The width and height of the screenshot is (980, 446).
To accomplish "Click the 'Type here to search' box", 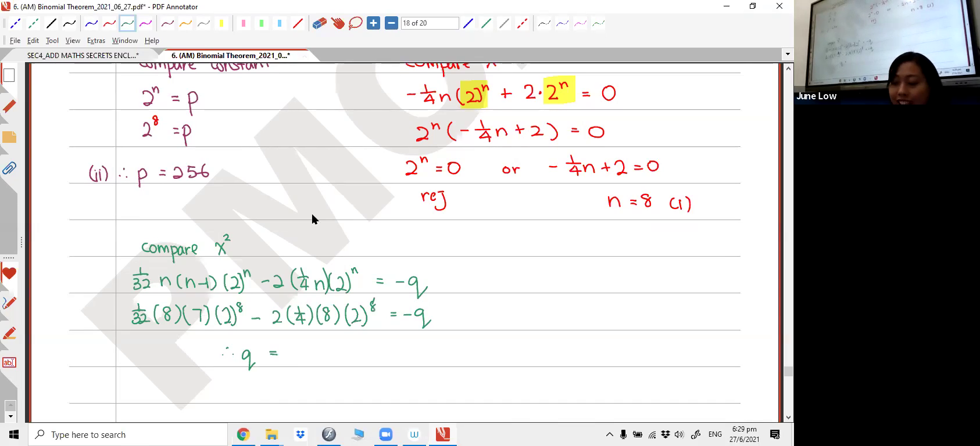I will (128, 434).
